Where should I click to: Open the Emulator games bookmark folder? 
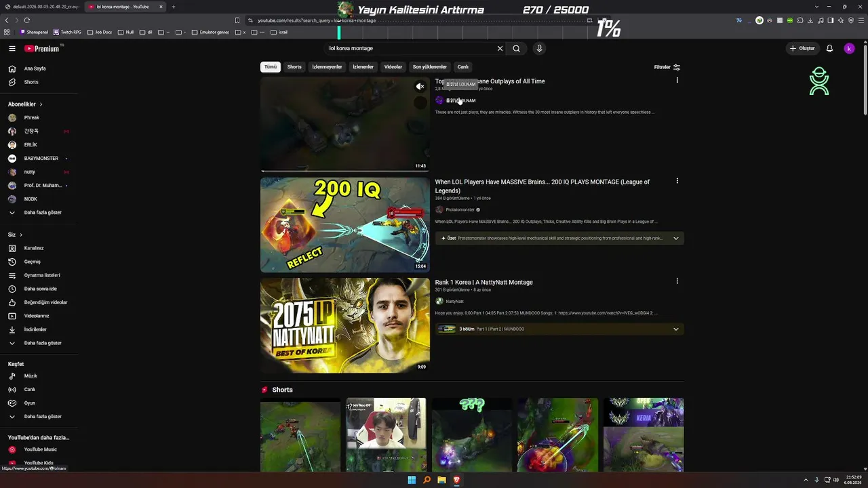pyautogui.click(x=211, y=33)
